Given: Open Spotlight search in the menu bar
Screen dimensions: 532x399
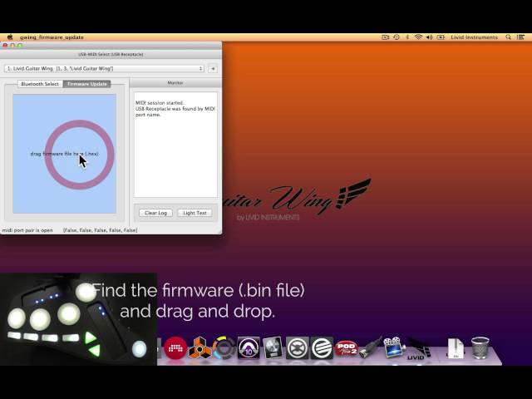Looking at the screenshot, I should (510, 37).
